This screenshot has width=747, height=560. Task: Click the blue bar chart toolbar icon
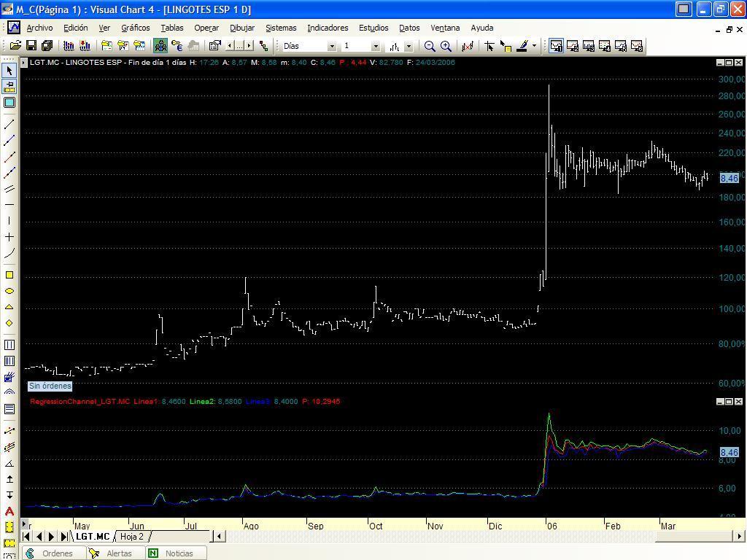[69, 46]
